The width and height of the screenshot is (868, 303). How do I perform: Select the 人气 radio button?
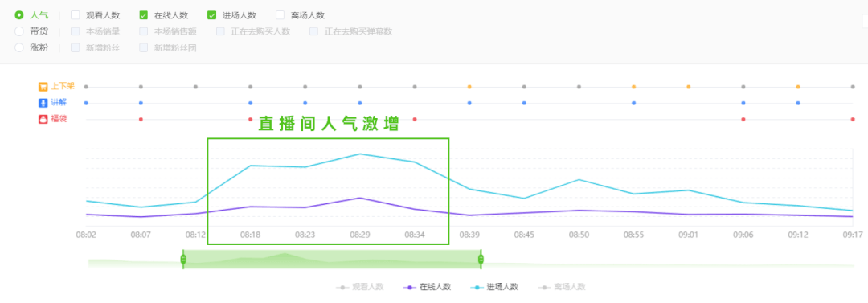click(x=19, y=15)
